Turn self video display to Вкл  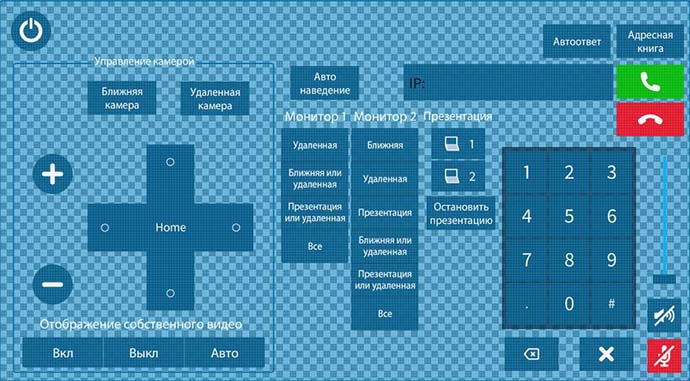[x=62, y=353]
